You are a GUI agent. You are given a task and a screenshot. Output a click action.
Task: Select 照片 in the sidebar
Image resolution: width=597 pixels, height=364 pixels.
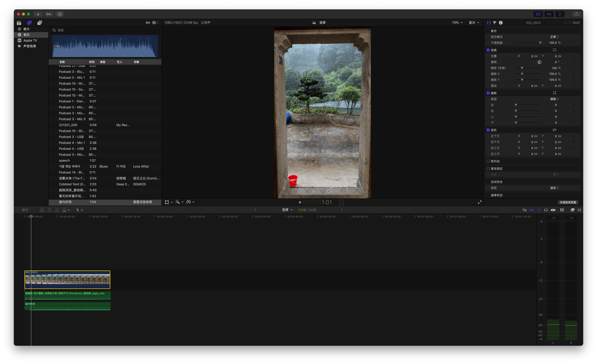(26, 29)
